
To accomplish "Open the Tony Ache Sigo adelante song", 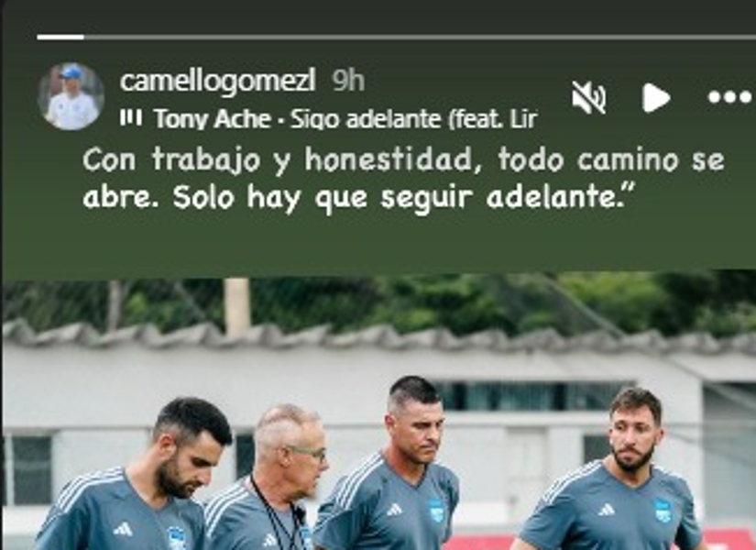I will tap(345, 118).
